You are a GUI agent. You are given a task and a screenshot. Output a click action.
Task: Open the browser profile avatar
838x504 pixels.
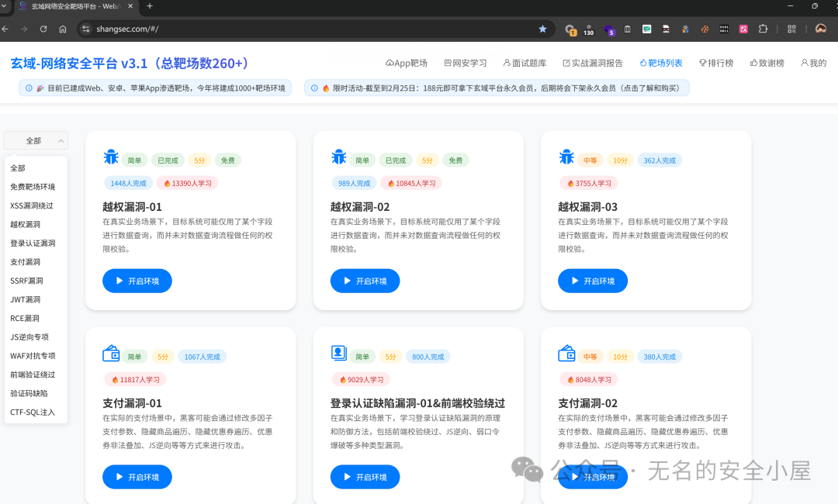[x=821, y=29]
